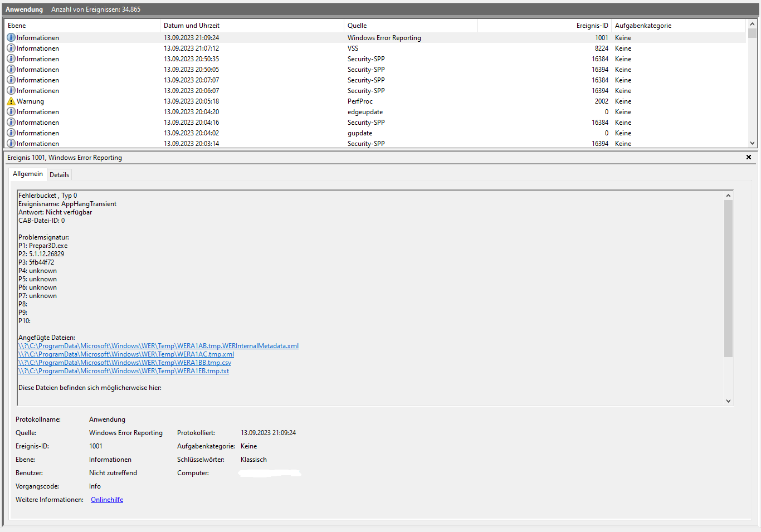This screenshot has height=532, width=761.
Task: Click the info icon of the edgeupdate row
Action: (x=11, y=111)
